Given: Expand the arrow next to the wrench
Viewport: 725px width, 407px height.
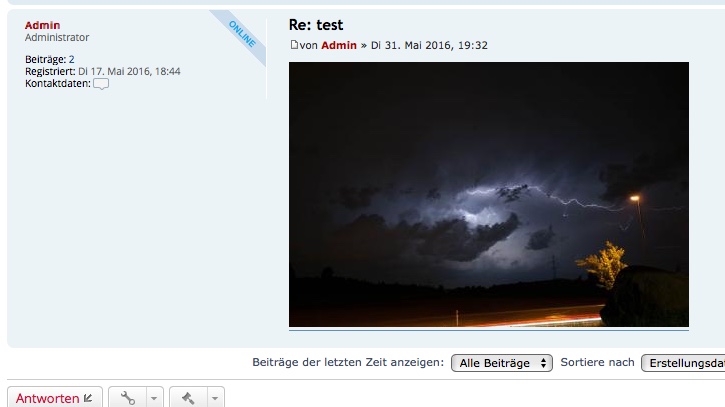Looking at the screenshot, I should (154, 398).
